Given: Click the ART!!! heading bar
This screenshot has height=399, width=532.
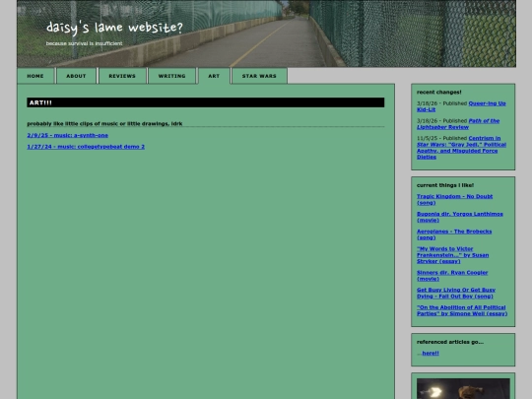Looking at the screenshot, I should tap(206, 102).
